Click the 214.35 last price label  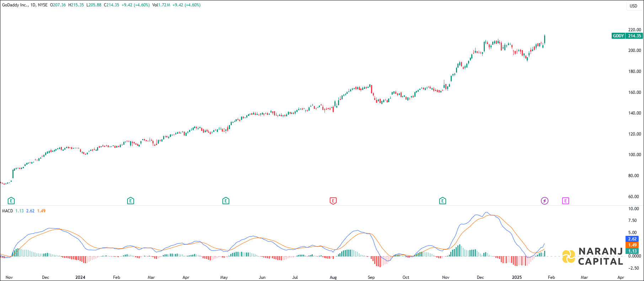tap(634, 36)
